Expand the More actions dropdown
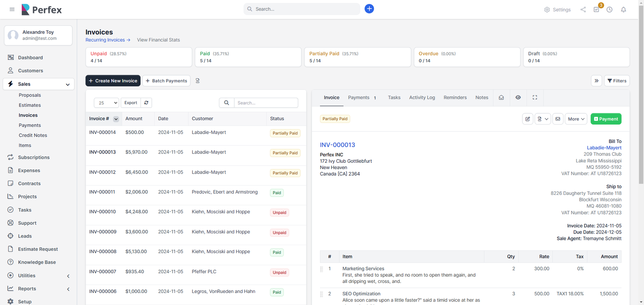This screenshot has height=305, width=644. click(576, 119)
